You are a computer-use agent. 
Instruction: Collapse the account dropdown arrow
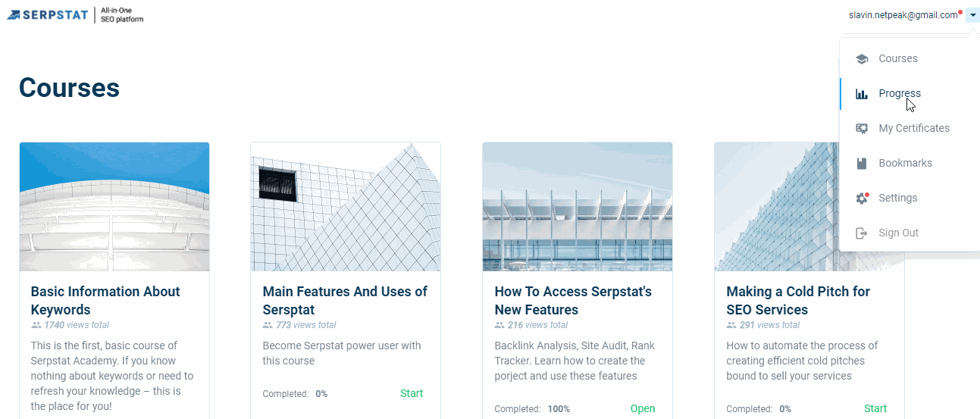972,15
